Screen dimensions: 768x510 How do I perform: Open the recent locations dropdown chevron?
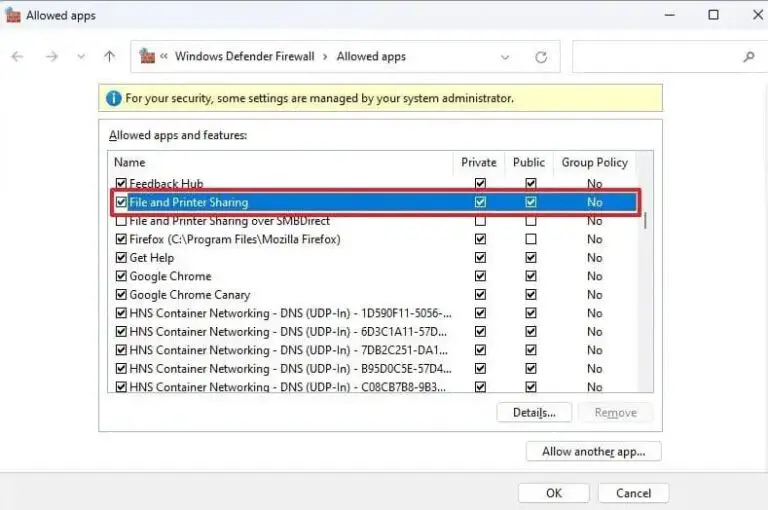81,57
